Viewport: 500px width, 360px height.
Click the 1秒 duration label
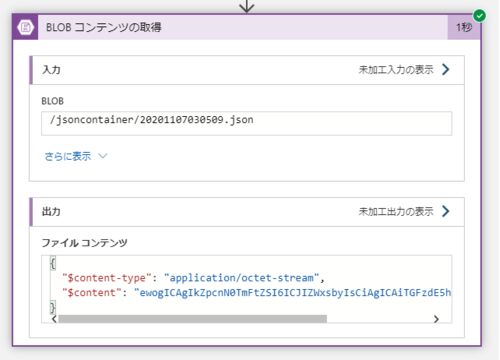point(464,27)
